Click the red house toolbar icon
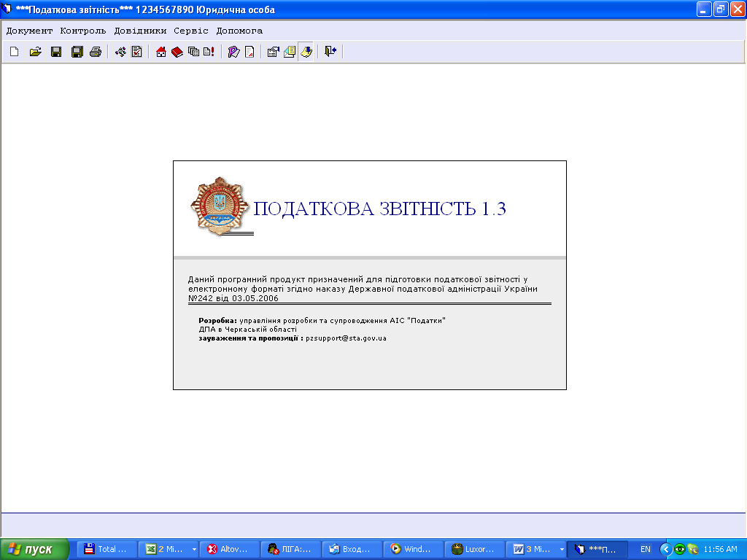 coord(161,52)
